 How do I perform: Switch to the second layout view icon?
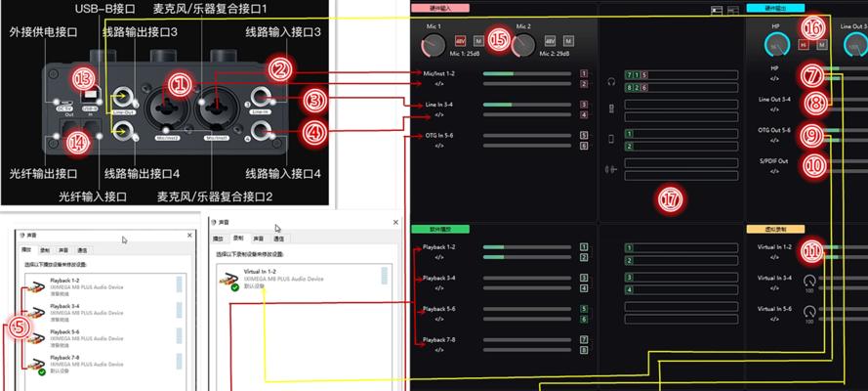pos(733,10)
